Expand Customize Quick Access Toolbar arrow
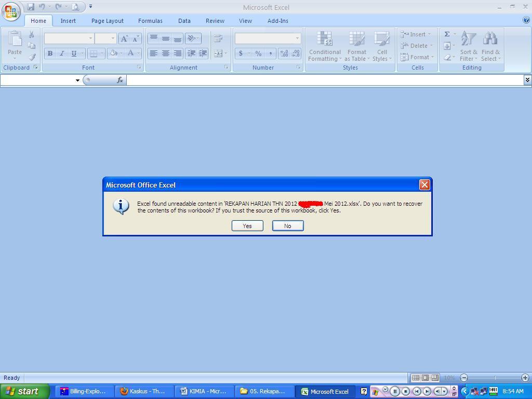 click(90, 6)
